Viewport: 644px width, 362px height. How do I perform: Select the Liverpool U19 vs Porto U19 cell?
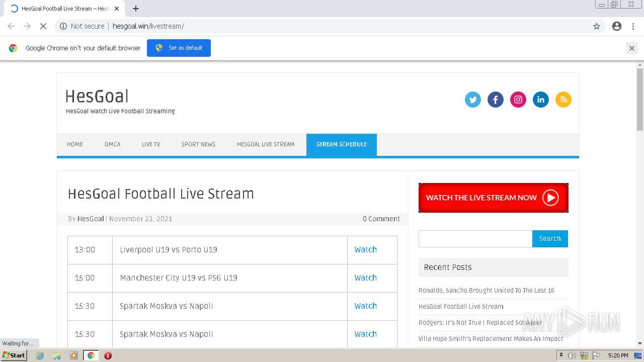(x=230, y=250)
